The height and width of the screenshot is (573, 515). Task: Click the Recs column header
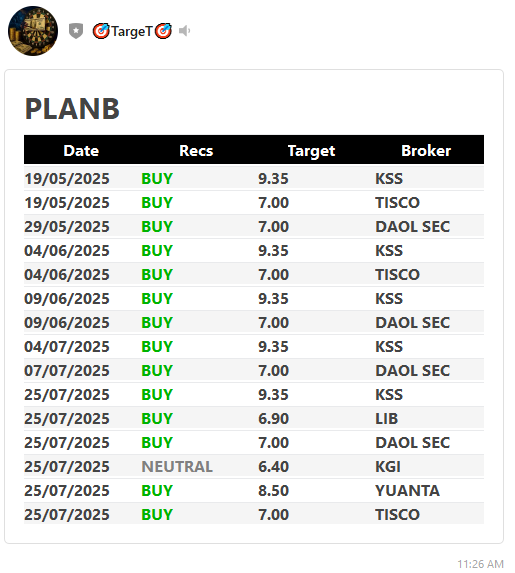pos(196,151)
